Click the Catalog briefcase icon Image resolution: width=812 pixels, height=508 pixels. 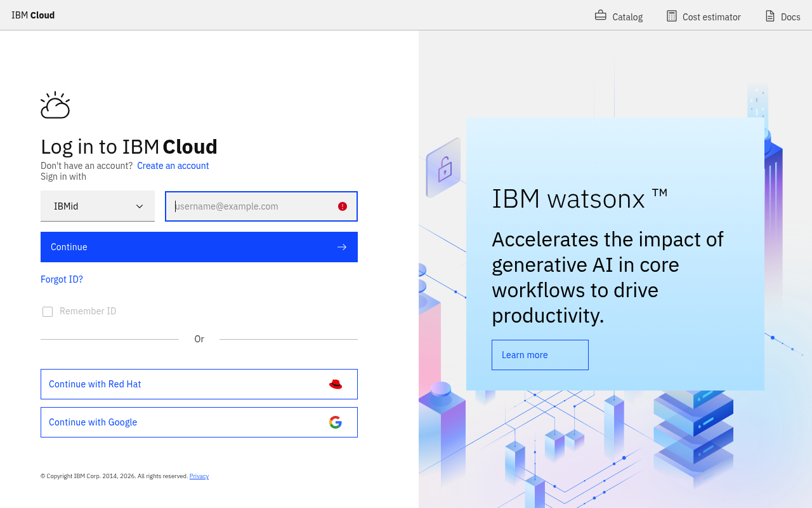pos(600,15)
